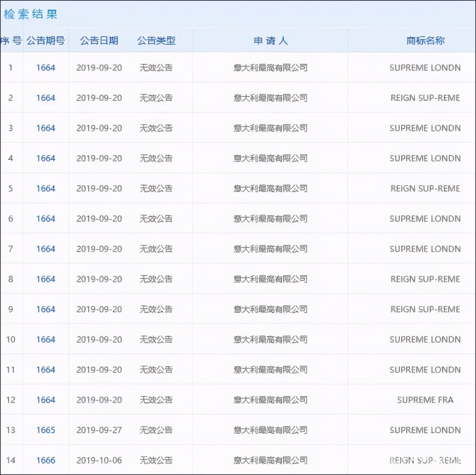Click applicant 意大利最高有限公司 in row 1
Screen dimensions: 476x475
(270, 68)
